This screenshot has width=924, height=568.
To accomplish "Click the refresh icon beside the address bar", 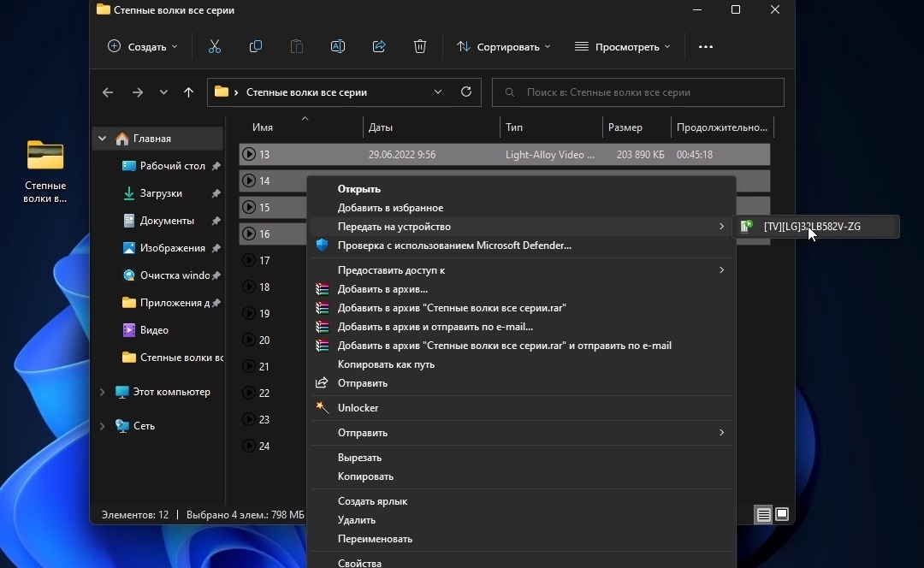I will [466, 92].
